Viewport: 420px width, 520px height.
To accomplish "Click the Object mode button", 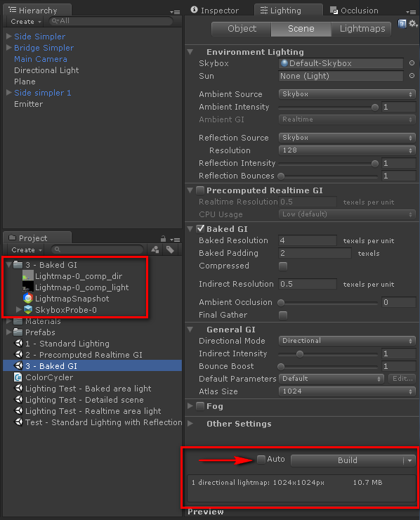I will click(242, 29).
